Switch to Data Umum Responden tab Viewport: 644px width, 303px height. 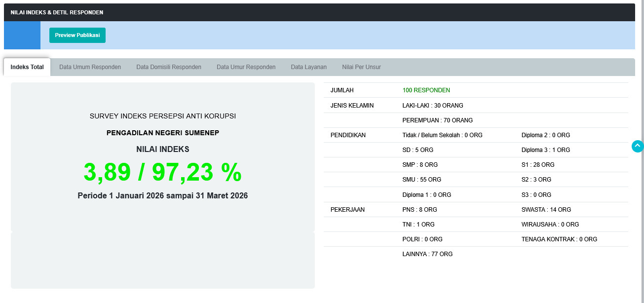click(x=89, y=67)
